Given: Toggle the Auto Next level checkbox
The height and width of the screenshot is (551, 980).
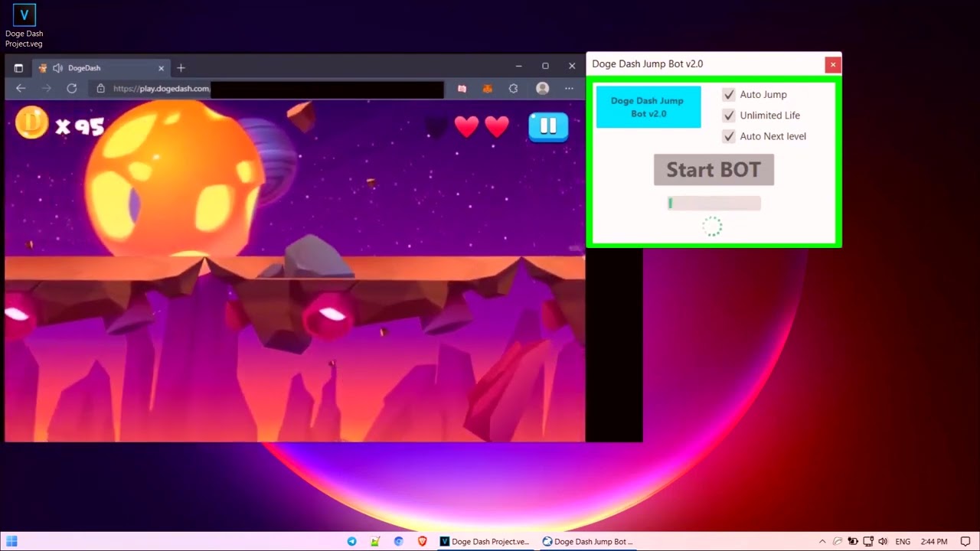Looking at the screenshot, I should [x=729, y=136].
